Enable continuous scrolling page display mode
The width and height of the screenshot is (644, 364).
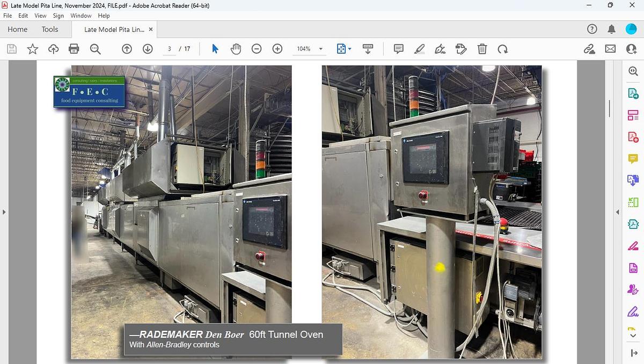[368, 48]
